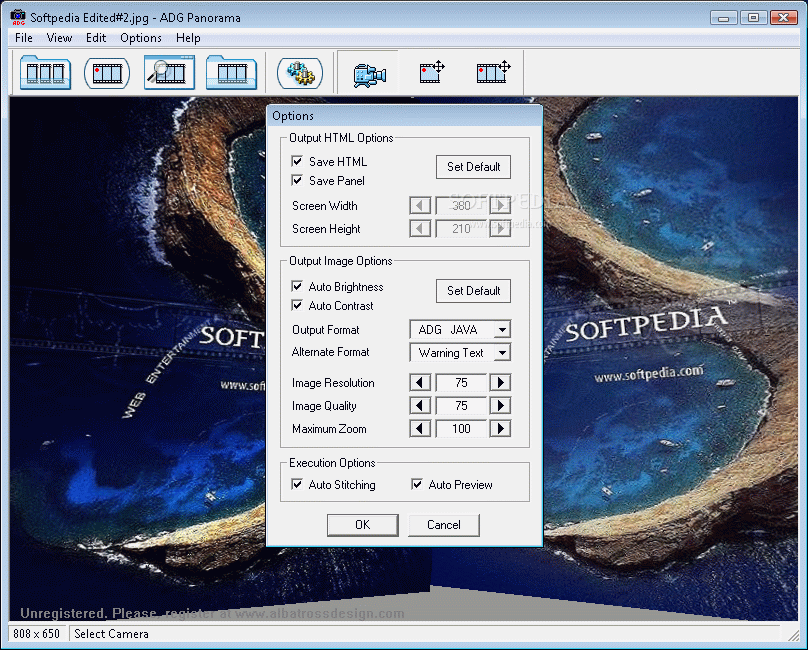Viewport: 808px width, 650px height.
Task: Confirm the dialog with OK
Action: coord(362,525)
